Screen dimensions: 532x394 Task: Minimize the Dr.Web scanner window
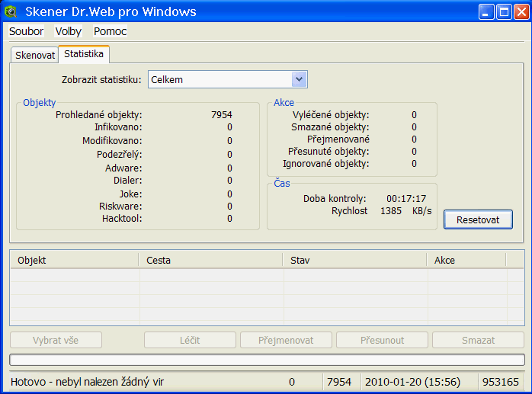(x=486, y=12)
